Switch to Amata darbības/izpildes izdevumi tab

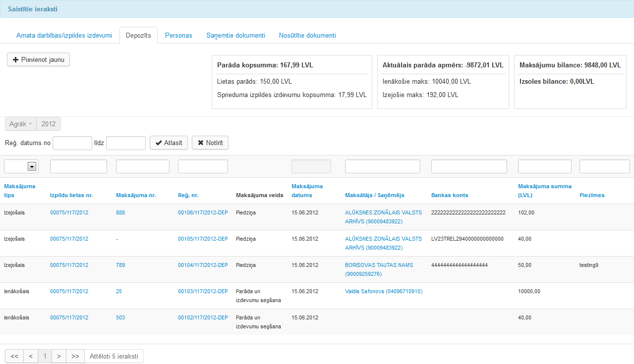click(64, 36)
